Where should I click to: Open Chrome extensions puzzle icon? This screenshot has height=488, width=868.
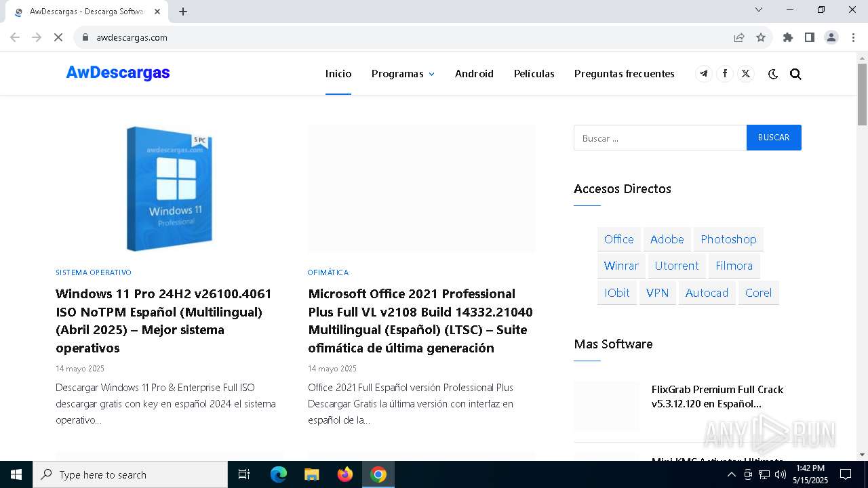pos(788,37)
